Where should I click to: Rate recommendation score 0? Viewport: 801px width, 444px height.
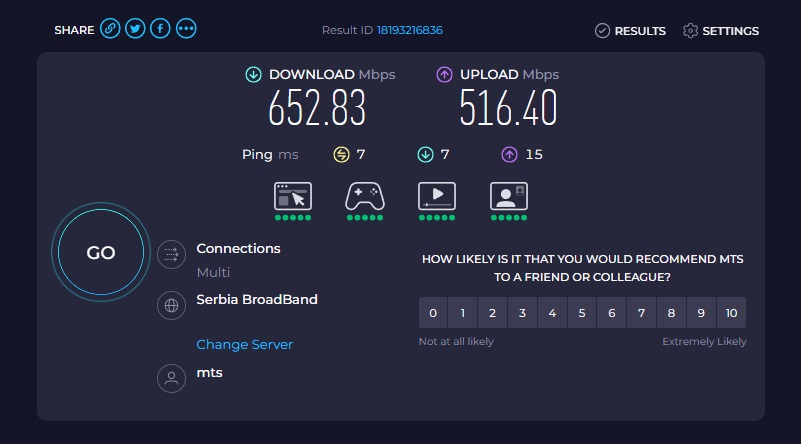click(433, 313)
